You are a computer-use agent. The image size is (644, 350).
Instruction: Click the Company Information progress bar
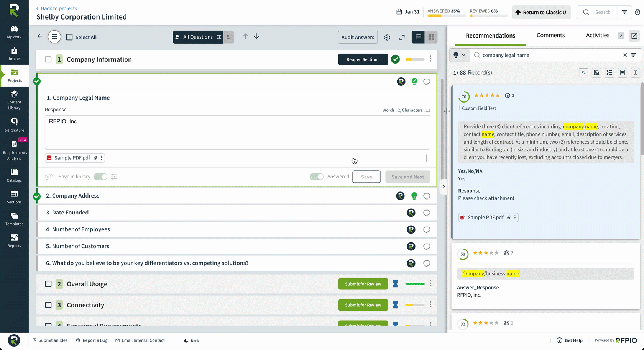pyautogui.click(x=415, y=59)
